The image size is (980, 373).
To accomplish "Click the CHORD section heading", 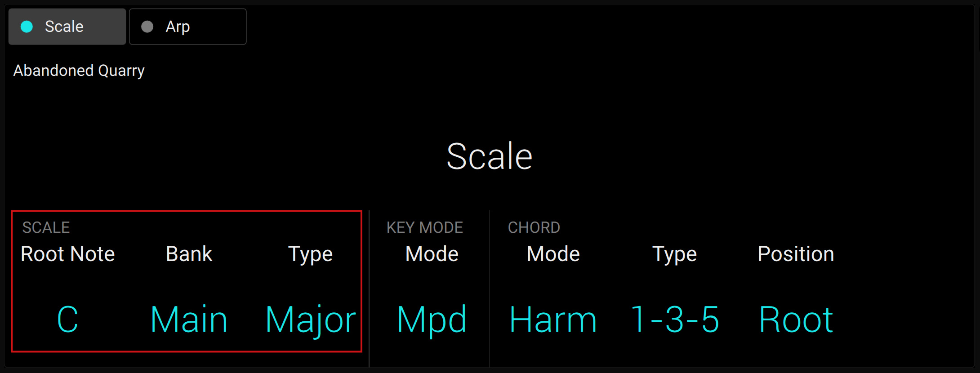I will [x=534, y=227].
